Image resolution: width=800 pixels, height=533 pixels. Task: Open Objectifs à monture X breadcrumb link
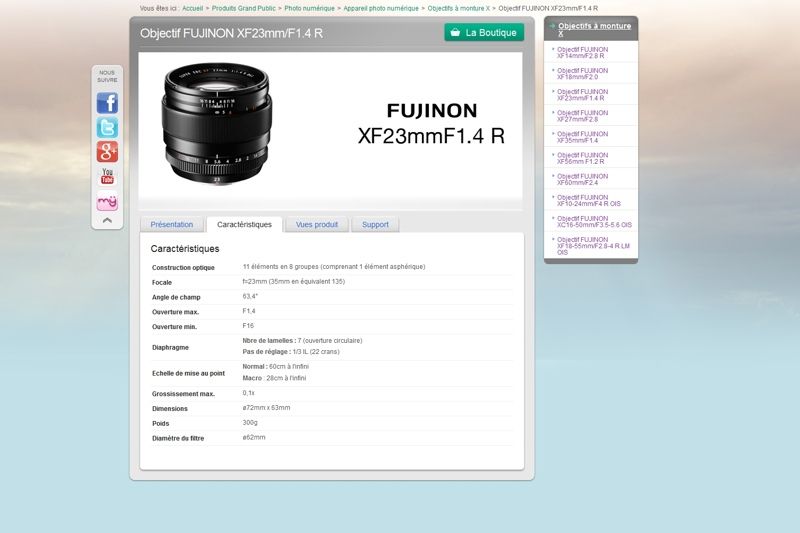pos(458,8)
